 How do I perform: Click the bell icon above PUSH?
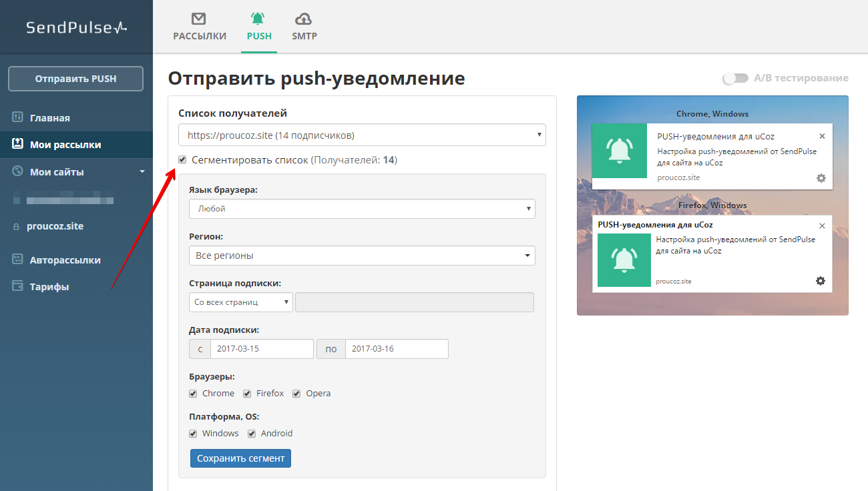tap(258, 19)
